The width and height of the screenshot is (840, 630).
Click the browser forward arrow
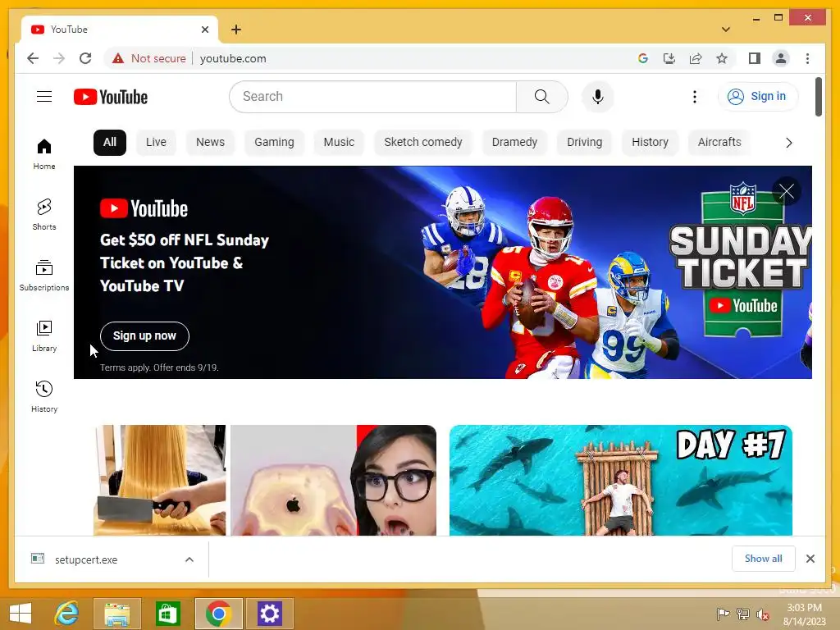pyautogui.click(x=59, y=58)
